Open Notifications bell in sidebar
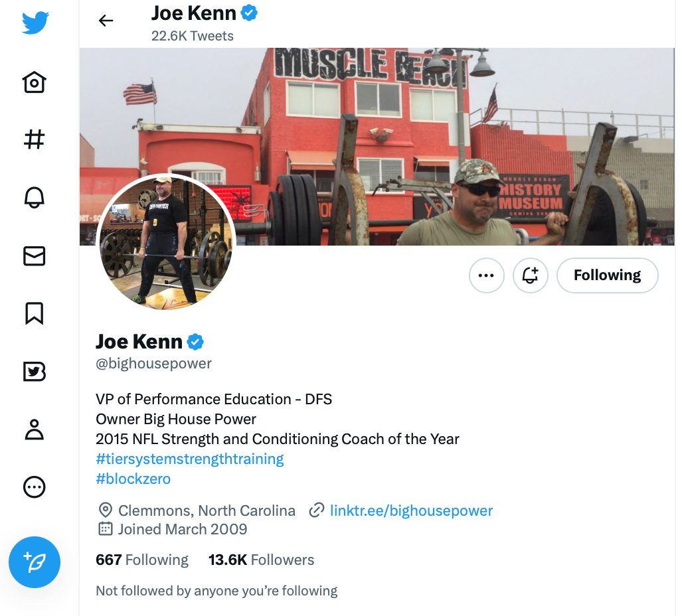 pyautogui.click(x=35, y=197)
